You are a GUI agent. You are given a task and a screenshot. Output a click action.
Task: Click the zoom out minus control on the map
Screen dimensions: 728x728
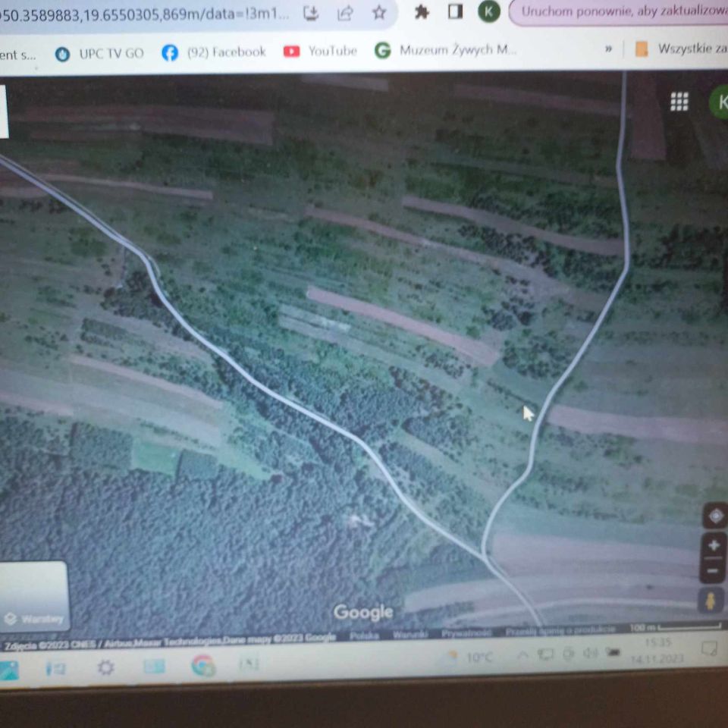pos(713,570)
